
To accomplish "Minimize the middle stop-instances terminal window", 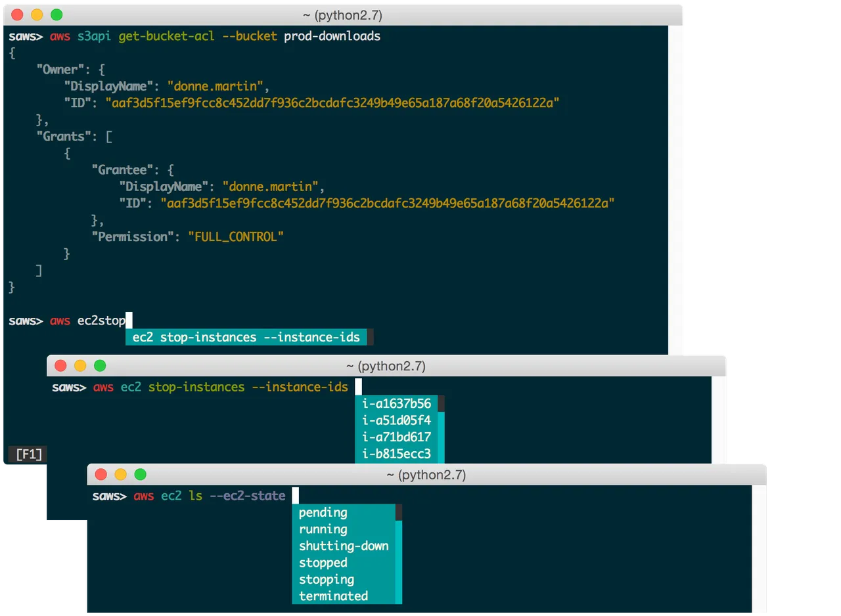I will pyautogui.click(x=80, y=366).
